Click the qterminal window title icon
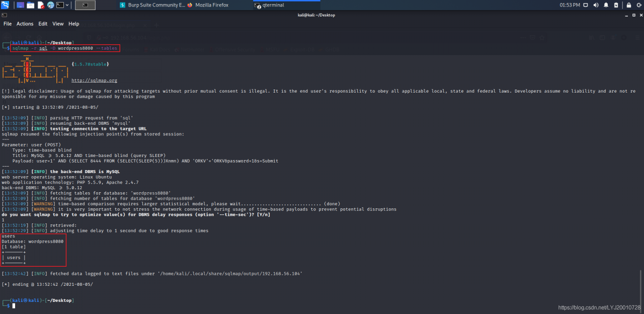 (x=4, y=15)
